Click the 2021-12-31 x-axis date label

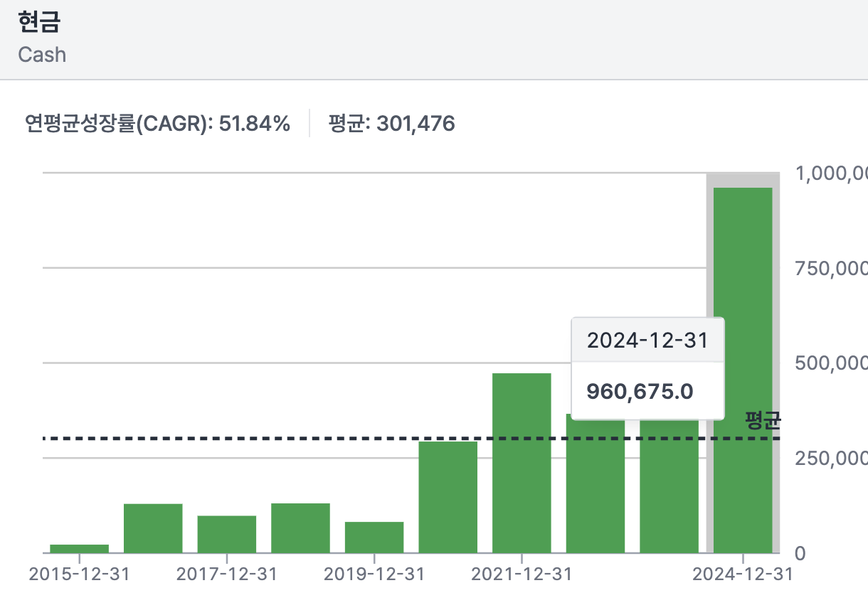[x=522, y=574]
